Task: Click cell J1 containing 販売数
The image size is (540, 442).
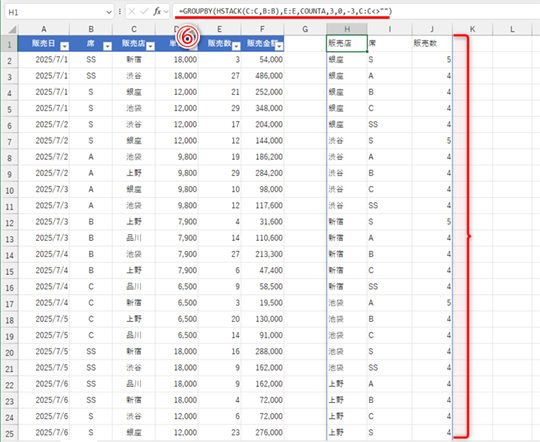Action: 432,43
